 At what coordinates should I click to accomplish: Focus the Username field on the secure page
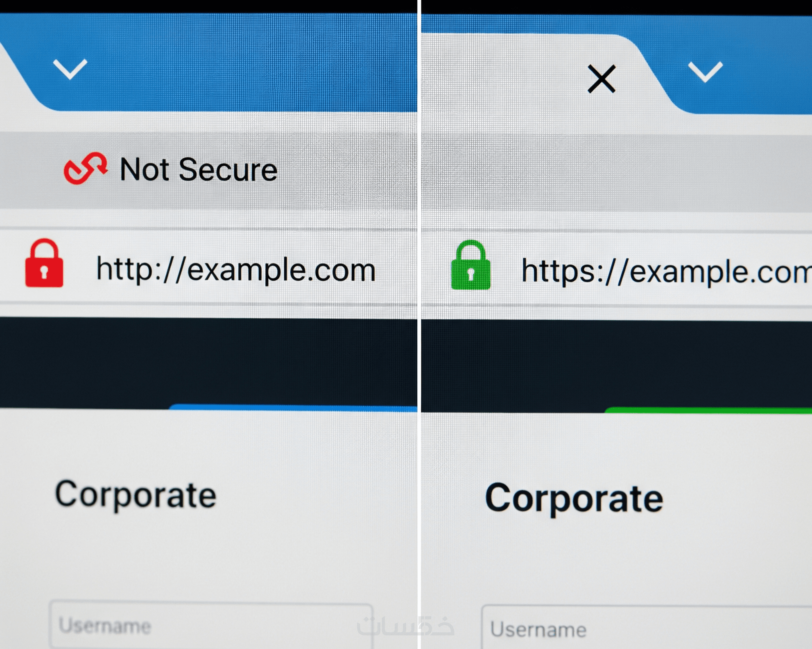click(647, 627)
